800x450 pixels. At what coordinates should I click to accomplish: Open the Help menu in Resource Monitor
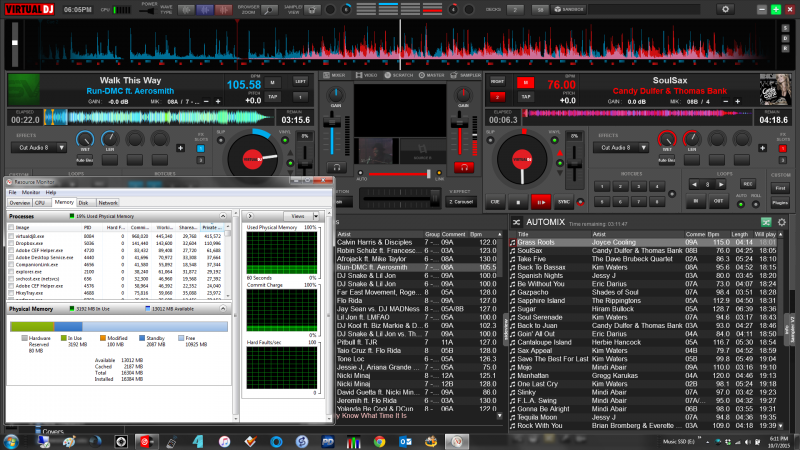51,192
